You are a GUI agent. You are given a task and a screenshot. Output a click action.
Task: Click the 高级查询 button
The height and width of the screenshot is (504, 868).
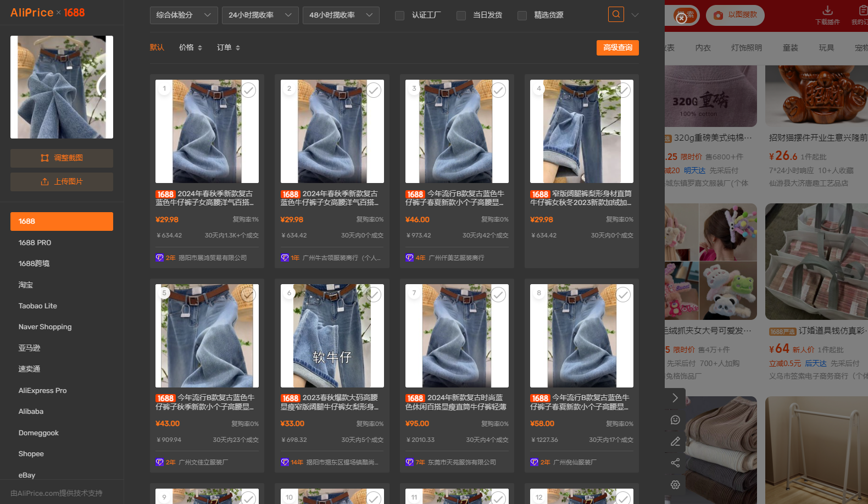point(617,48)
